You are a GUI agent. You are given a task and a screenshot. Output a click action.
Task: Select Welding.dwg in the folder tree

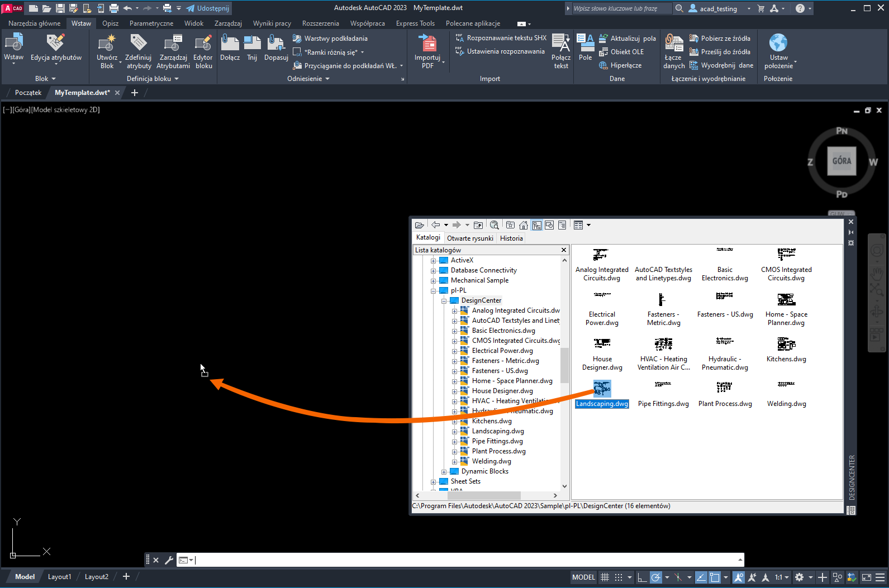491,461
